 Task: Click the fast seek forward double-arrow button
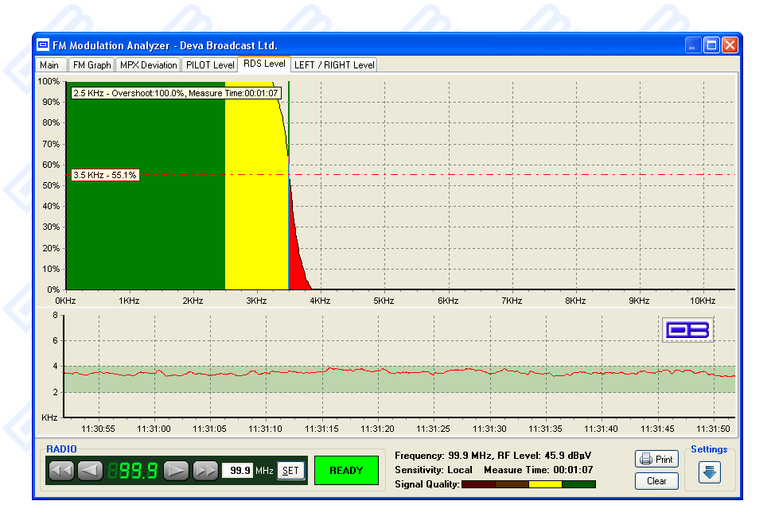tap(206, 471)
